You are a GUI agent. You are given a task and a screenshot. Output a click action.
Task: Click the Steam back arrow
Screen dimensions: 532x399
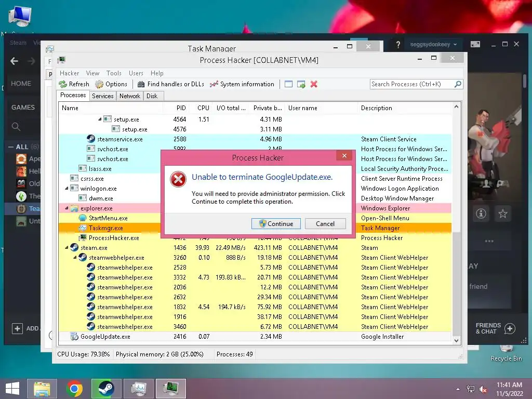coord(14,61)
